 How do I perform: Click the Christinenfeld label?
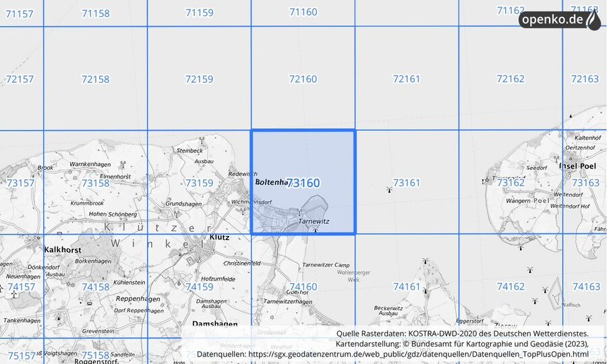tap(242, 264)
